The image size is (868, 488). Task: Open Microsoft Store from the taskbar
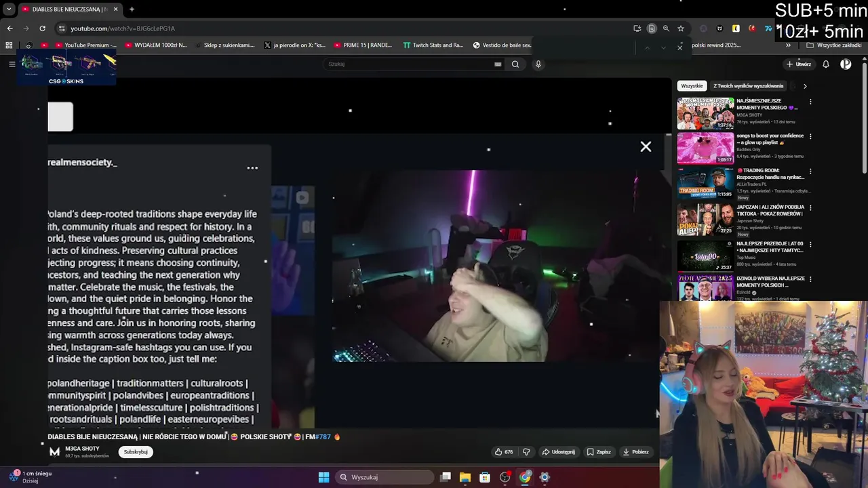[x=485, y=477]
